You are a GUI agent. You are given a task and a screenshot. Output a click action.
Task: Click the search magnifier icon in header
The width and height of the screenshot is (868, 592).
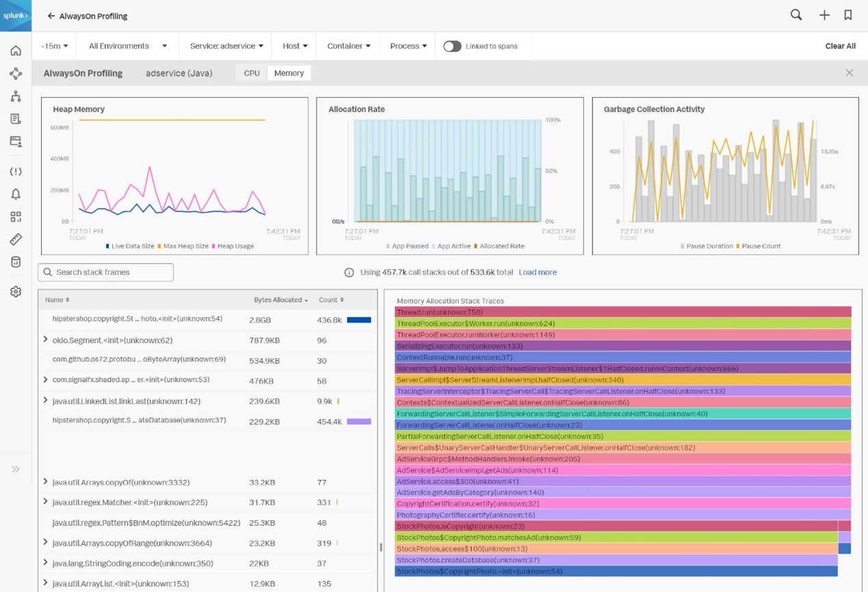tap(796, 15)
